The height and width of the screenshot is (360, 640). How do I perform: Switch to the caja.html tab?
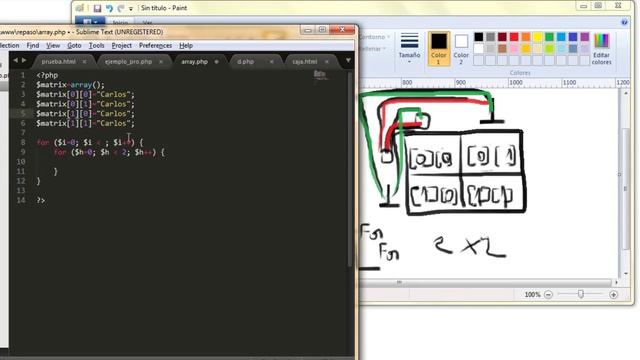[x=305, y=62]
